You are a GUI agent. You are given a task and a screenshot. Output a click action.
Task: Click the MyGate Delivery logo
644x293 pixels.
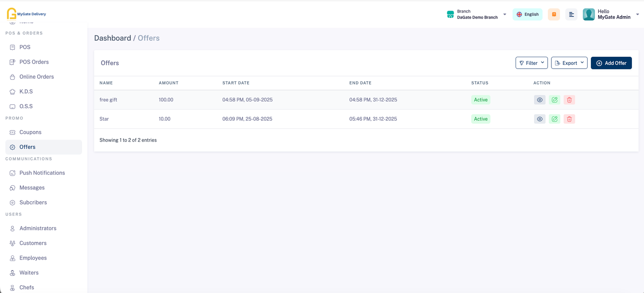pyautogui.click(x=27, y=14)
